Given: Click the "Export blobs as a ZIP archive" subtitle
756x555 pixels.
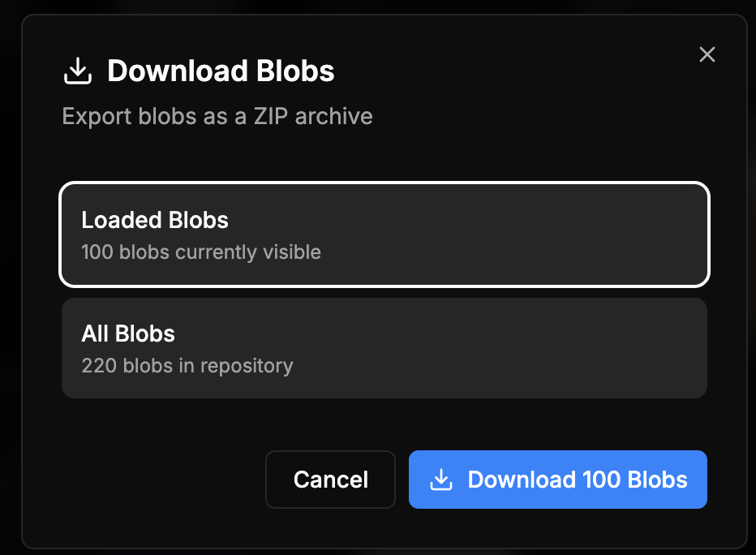Looking at the screenshot, I should click(x=217, y=116).
